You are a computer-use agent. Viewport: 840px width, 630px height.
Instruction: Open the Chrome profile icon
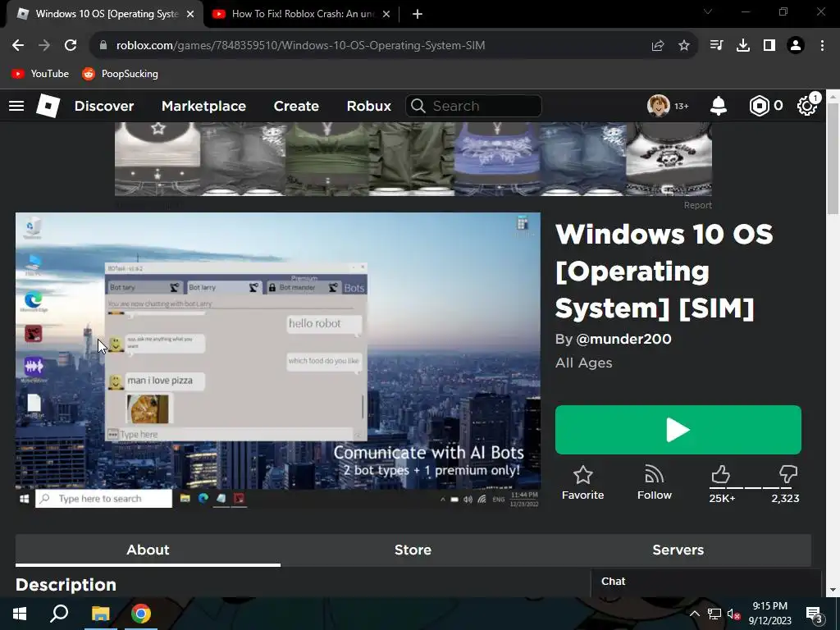(x=796, y=46)
